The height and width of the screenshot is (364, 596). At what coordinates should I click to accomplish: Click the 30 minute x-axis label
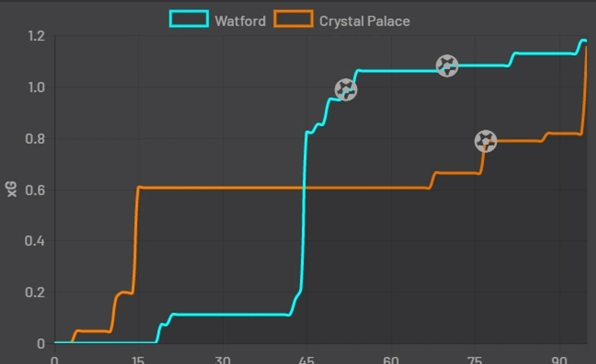click(x=222, y=360)
